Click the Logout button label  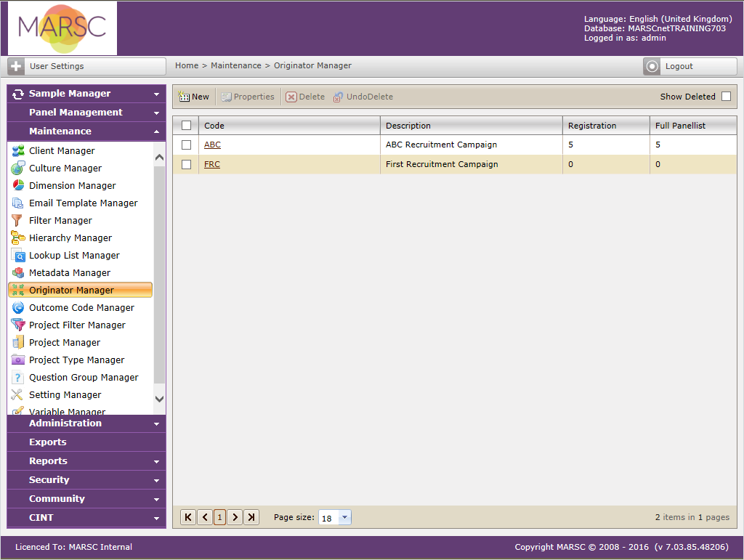click(679, 66)
